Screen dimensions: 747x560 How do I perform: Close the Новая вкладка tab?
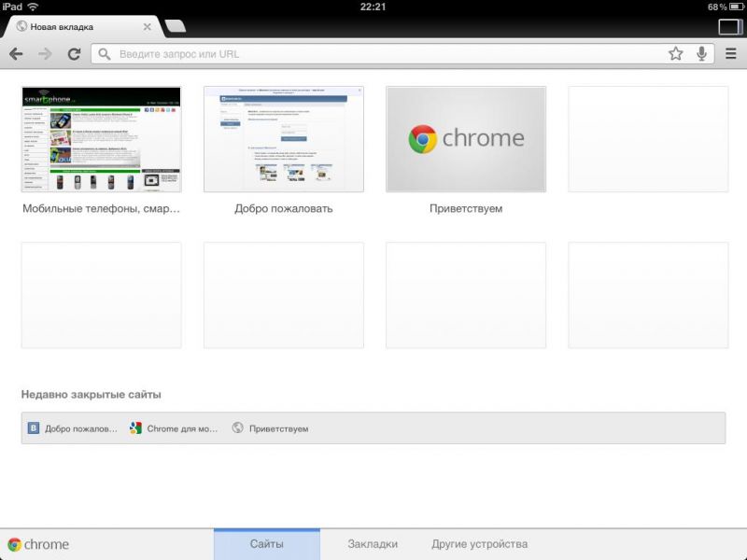[148, 27]
